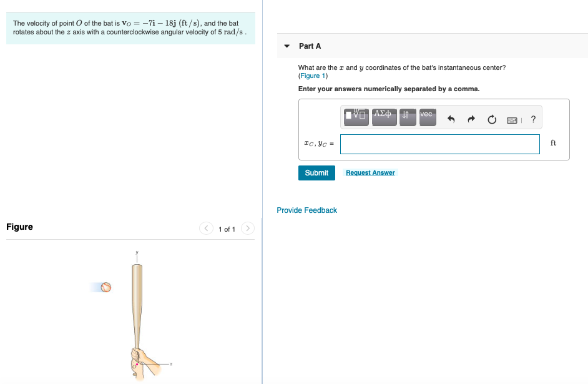Open the Greek symbols ΑΣΦ palette
The image size is (588, 384).
tap(383, 117)
